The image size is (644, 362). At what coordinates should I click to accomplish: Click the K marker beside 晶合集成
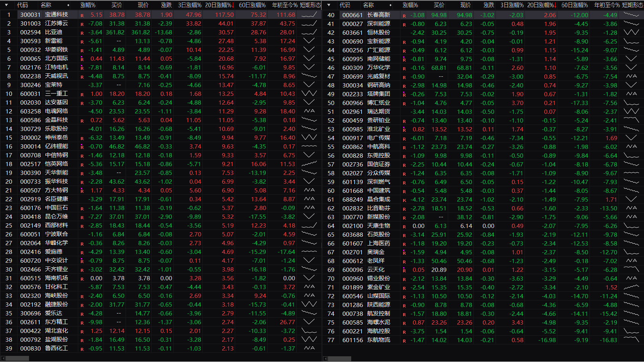point(404,200)
